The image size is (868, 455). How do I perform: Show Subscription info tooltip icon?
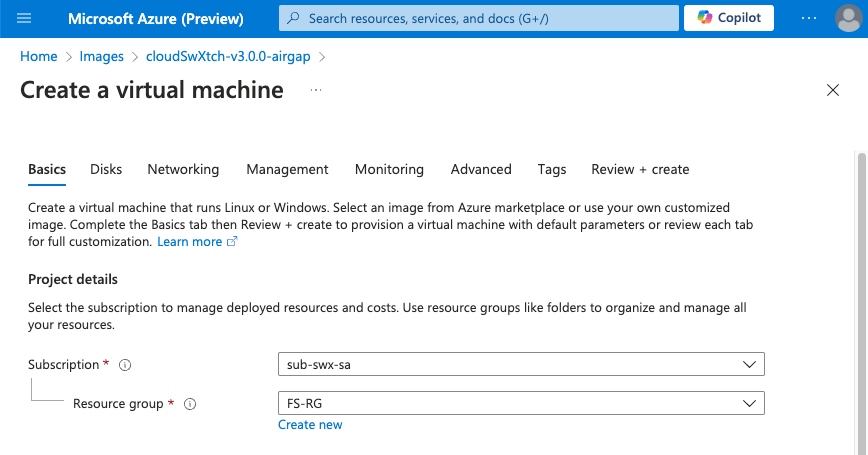[125, 365]
